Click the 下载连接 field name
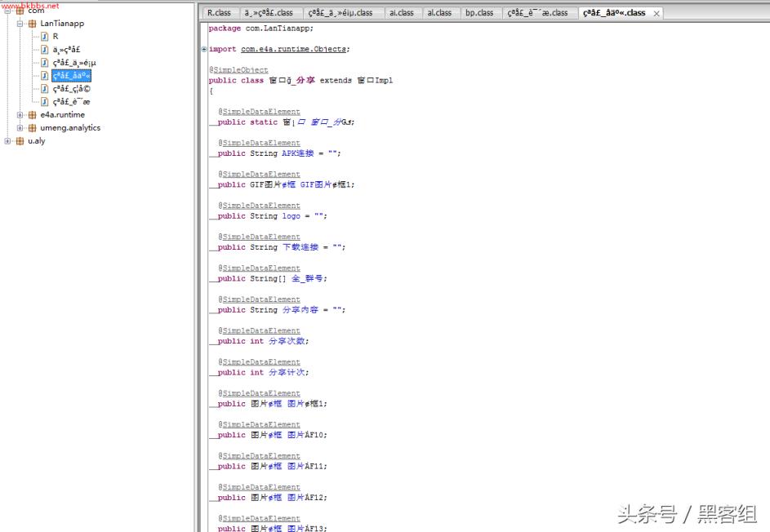 point(300,247)
